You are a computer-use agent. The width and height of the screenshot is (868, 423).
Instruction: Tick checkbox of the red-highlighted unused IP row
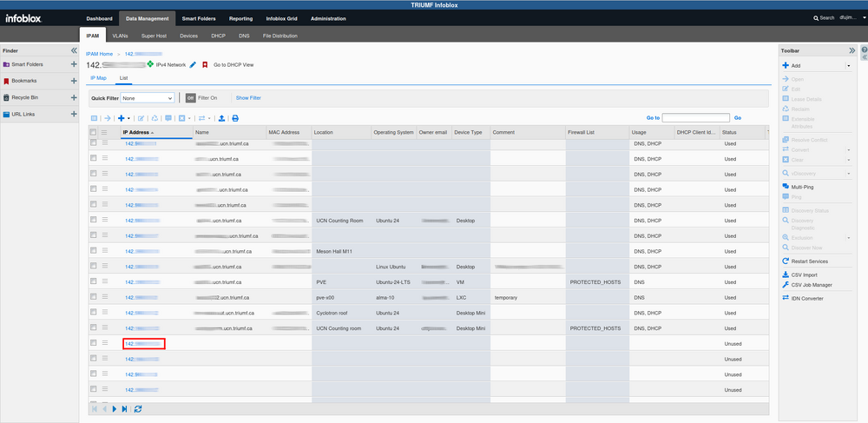94,343
